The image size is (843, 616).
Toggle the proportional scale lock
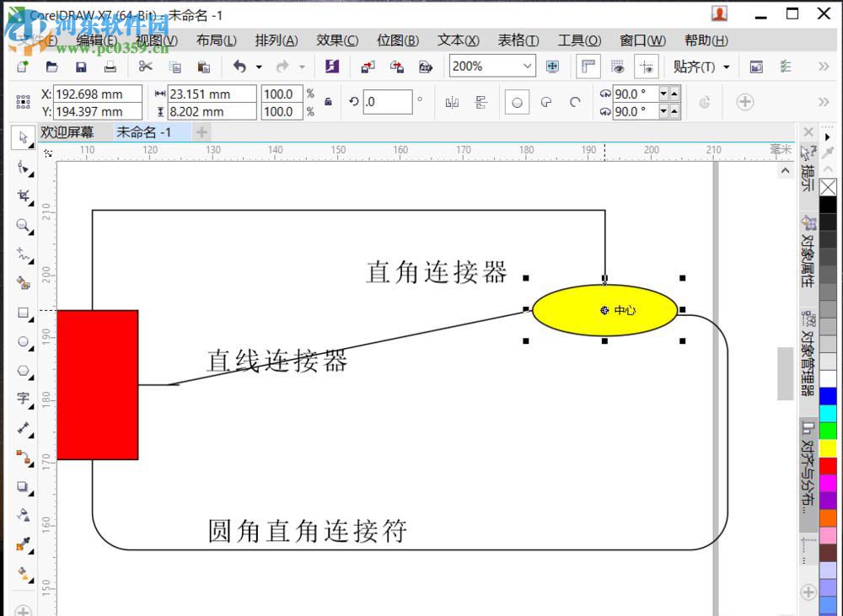point(327,101)
